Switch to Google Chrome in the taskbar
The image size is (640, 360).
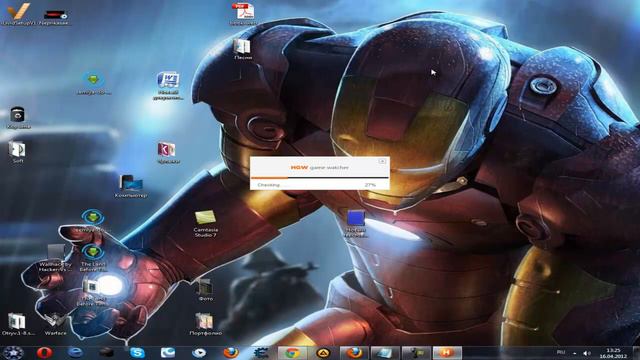point(292,353)
